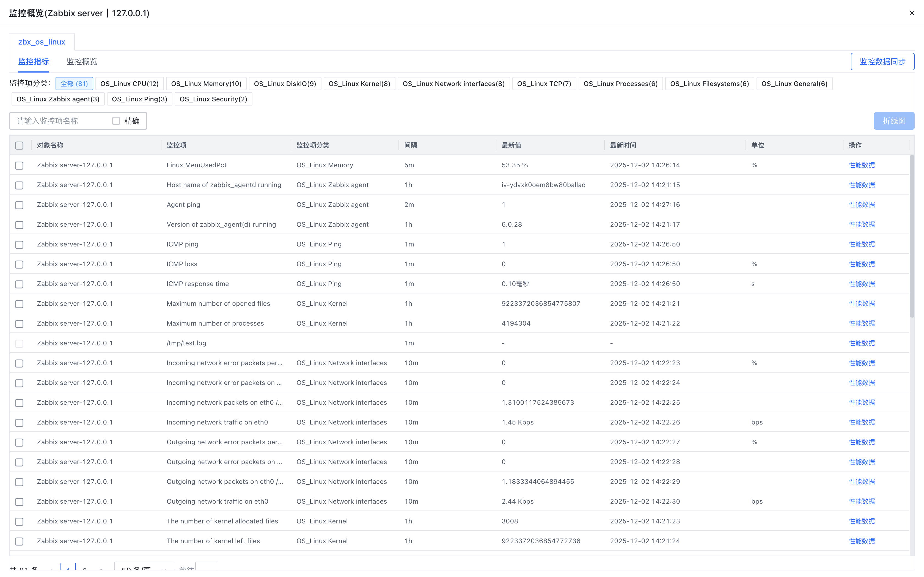The height and width of the screenshot is (577, 924).
Task: Select the zbx_os_linux template tab
Action: pyautogui.click(x=42, y=42)
